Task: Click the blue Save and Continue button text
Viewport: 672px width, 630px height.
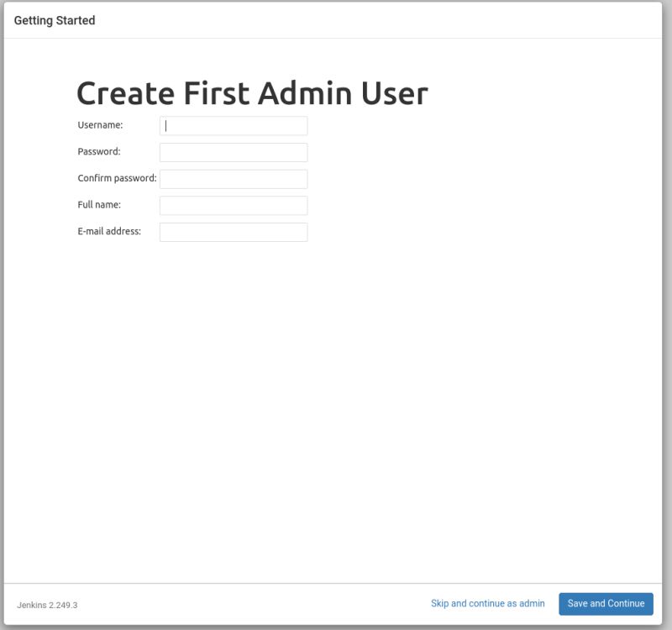Action: [606, 603]
